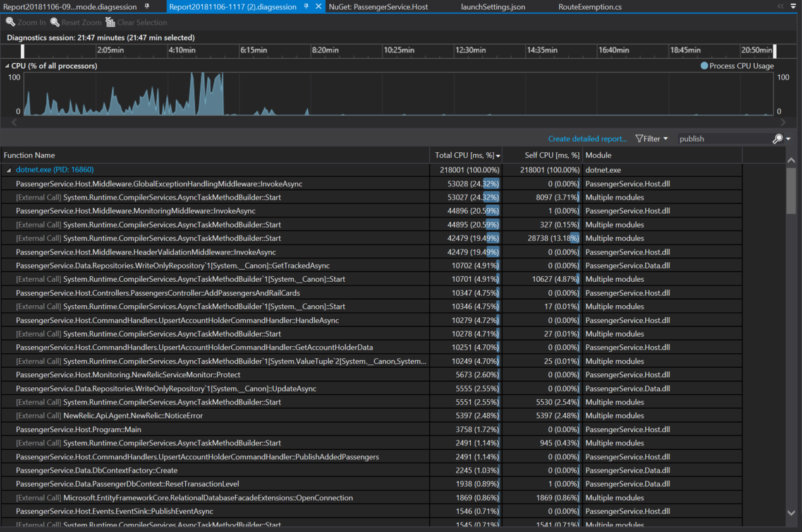This screenshot has width=802, height=532.
Task: Toggle sort direction on Total CPU column
Action: [x=466, y=155]
